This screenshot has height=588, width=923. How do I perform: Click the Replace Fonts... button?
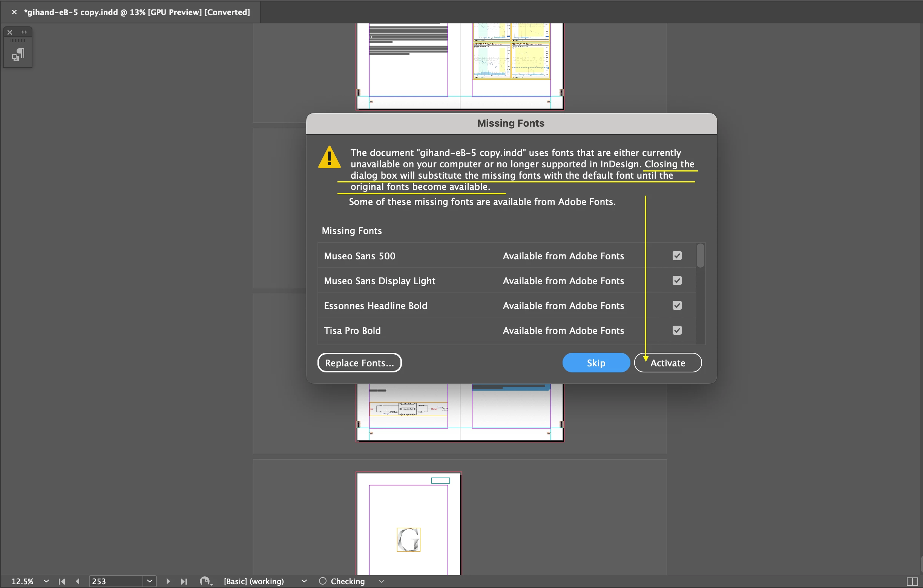click(359, 363)
